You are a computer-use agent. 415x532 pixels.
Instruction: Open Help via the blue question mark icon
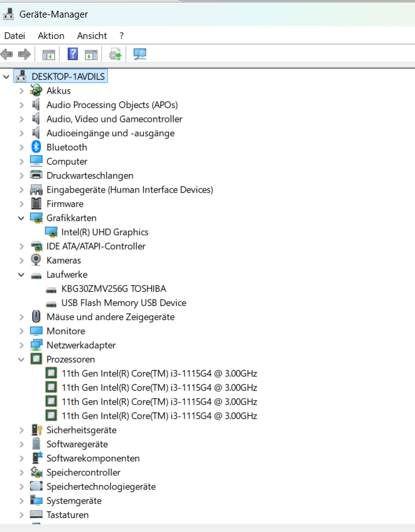pyautogui.click(x=73, y=54)
